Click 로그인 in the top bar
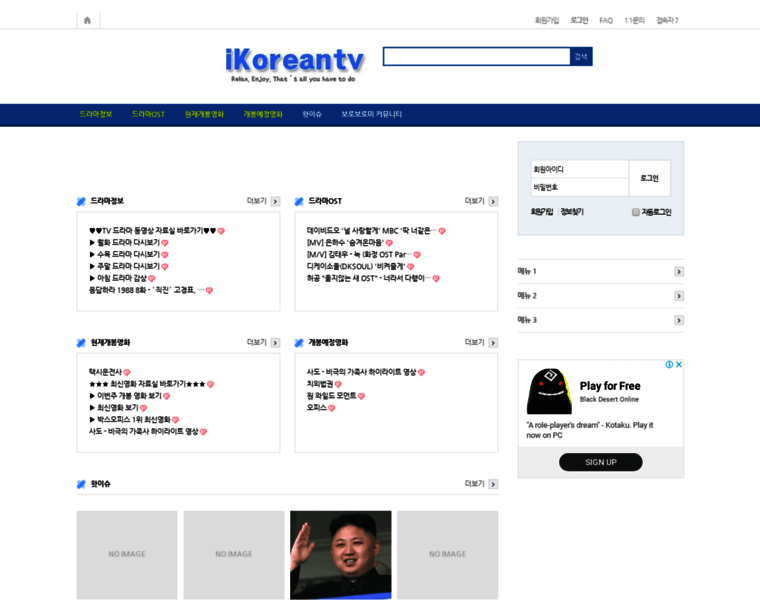This screenshot has width=760, height=600. [x=579, y=20]
